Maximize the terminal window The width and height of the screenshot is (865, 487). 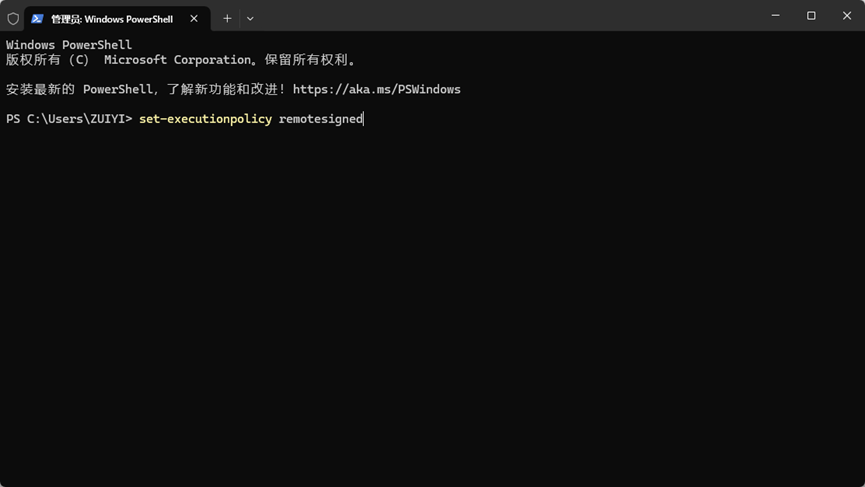pyautogui.click(x=811, y=15)
